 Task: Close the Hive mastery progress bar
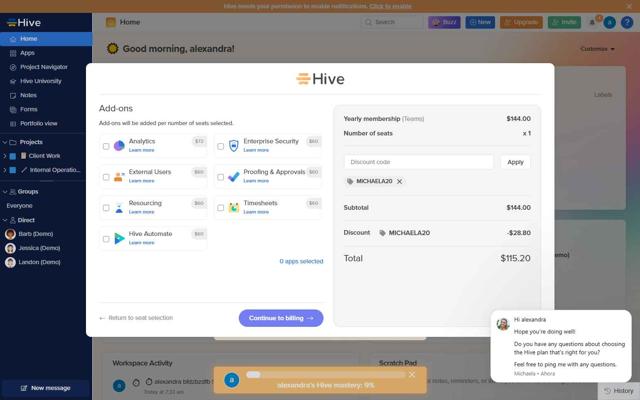tap(412, 375)
